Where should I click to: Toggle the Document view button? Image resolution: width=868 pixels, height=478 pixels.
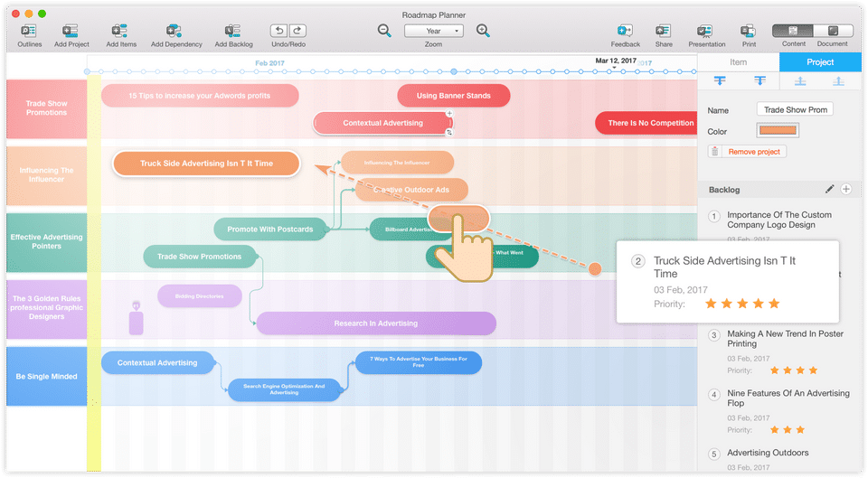click(x=833, y=31)
